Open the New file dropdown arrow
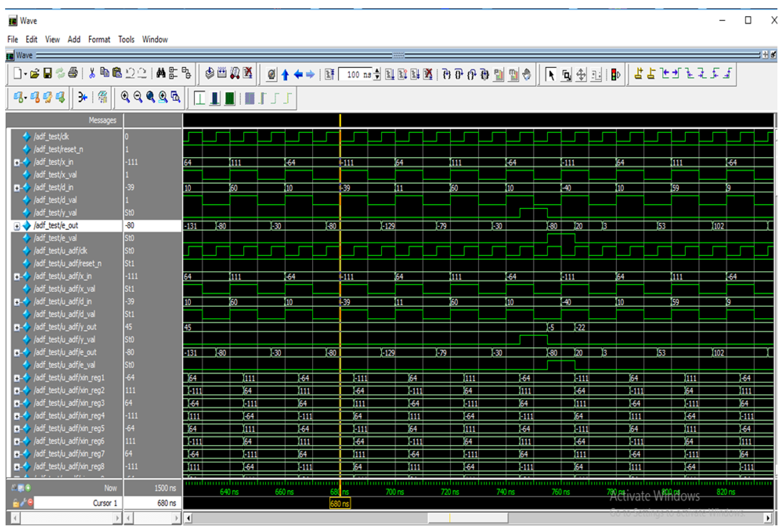Image resolution: width=784 pixels, height=532 pixels. click(26, 74)
